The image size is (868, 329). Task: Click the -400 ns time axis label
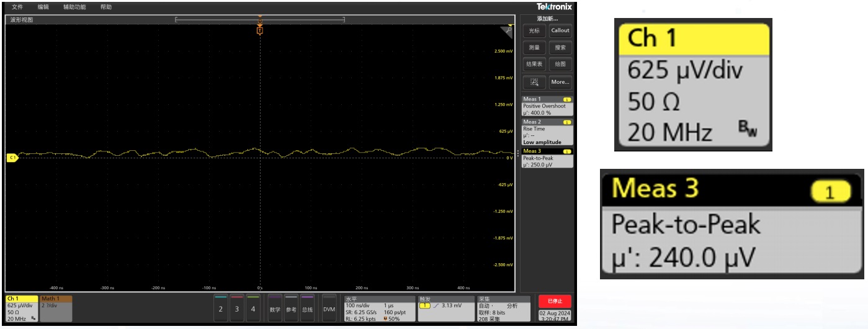coord(56,288)
